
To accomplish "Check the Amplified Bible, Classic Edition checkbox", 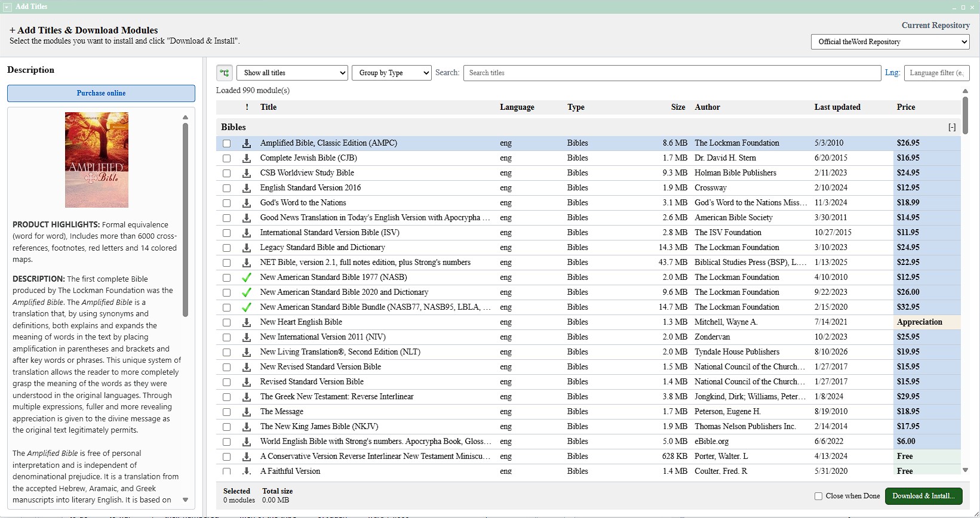I will click(226, 143).
